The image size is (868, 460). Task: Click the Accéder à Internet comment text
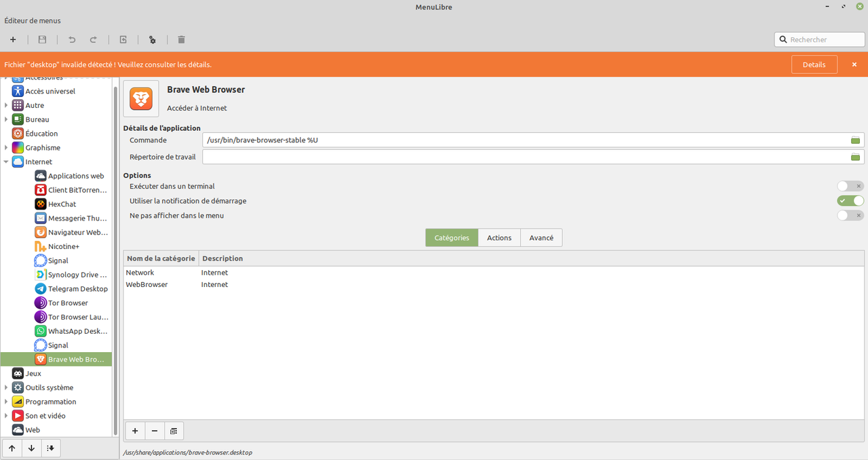[x=197, y=108]
